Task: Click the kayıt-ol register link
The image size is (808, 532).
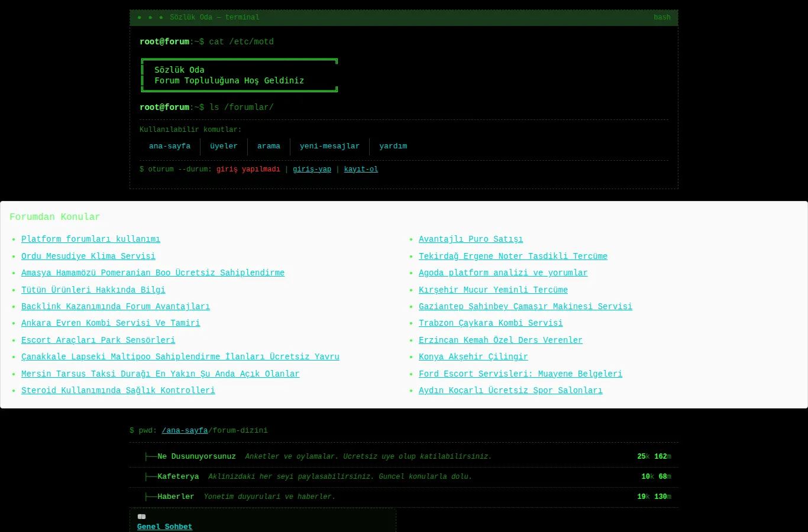Action: (x=361, y=169)
